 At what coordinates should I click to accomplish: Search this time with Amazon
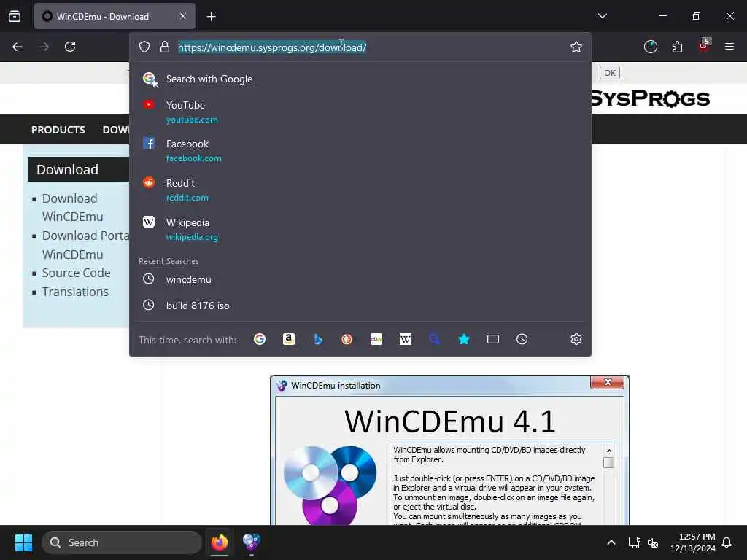coord(289,339)
